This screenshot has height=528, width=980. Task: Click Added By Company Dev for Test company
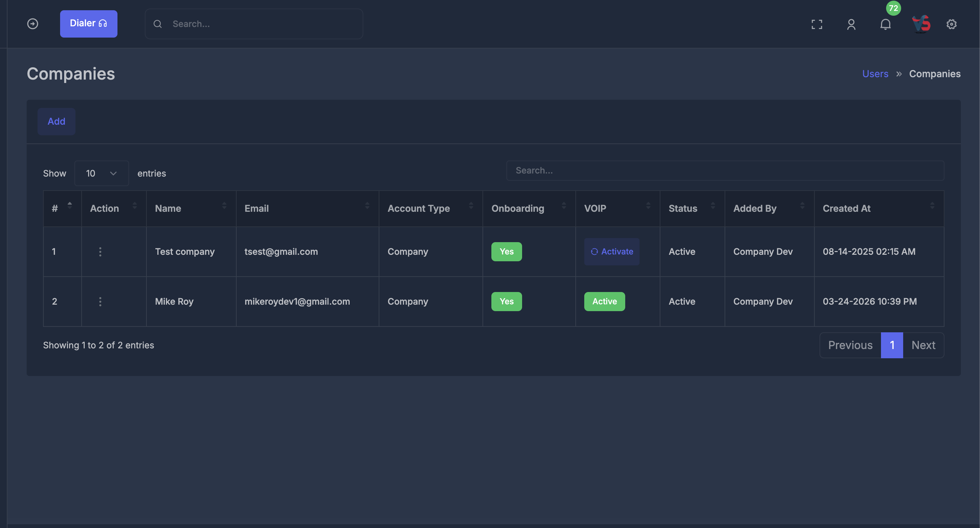[763, 251]
